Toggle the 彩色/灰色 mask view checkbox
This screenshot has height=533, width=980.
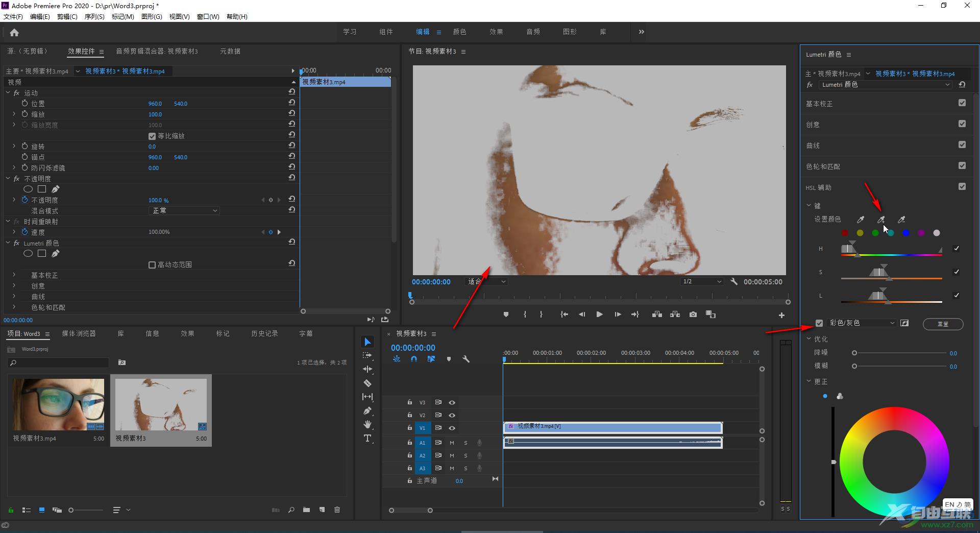click(819, 323)
